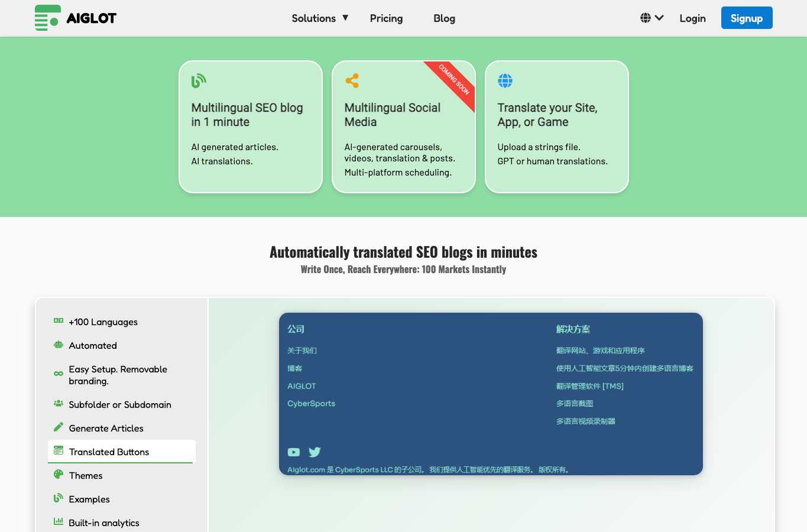Open the Pricing page
The image size is (807, 532).
[386, 18]
